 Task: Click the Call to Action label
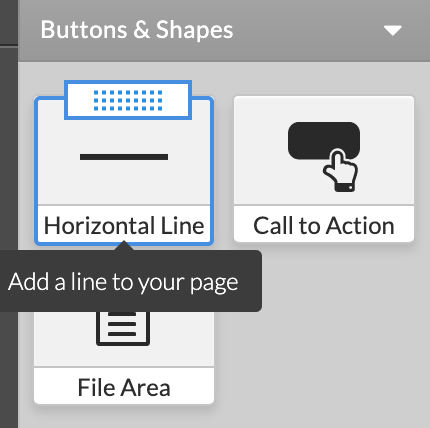[324, 226]
